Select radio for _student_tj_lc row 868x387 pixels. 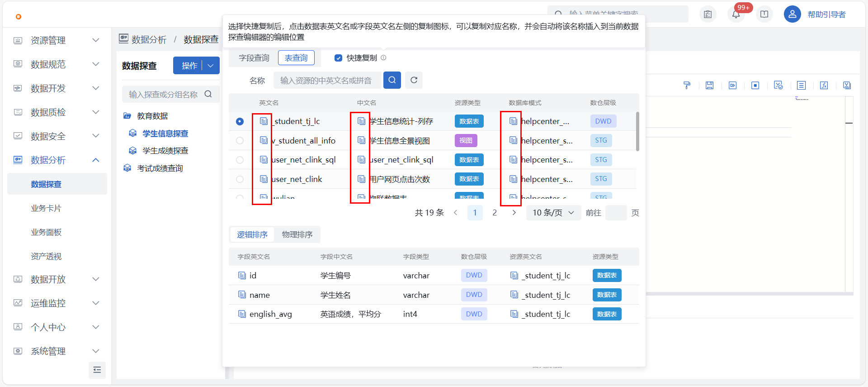(x=240, y=121)
